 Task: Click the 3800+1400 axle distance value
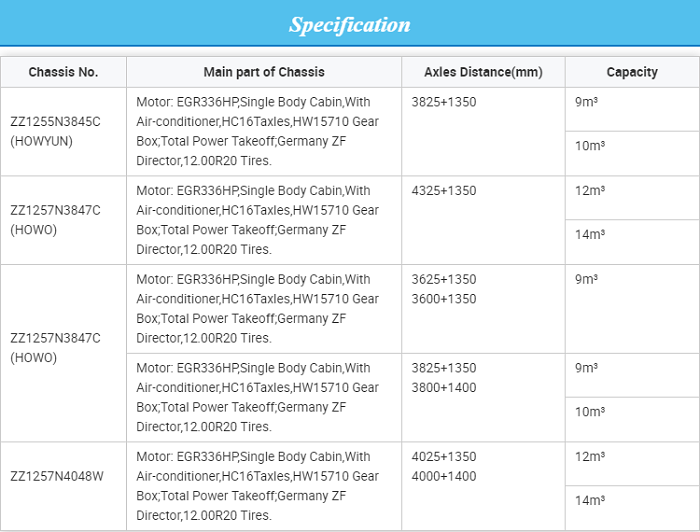[x=444, y=388]
